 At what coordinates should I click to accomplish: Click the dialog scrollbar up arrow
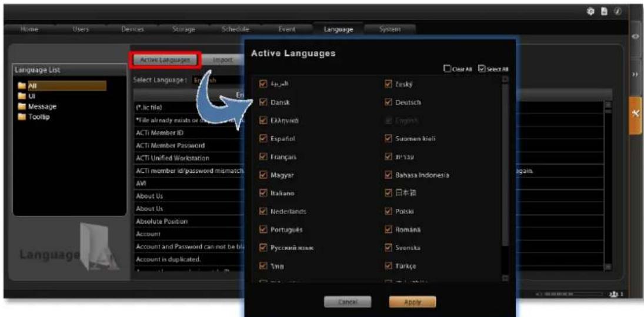(505, 79)
